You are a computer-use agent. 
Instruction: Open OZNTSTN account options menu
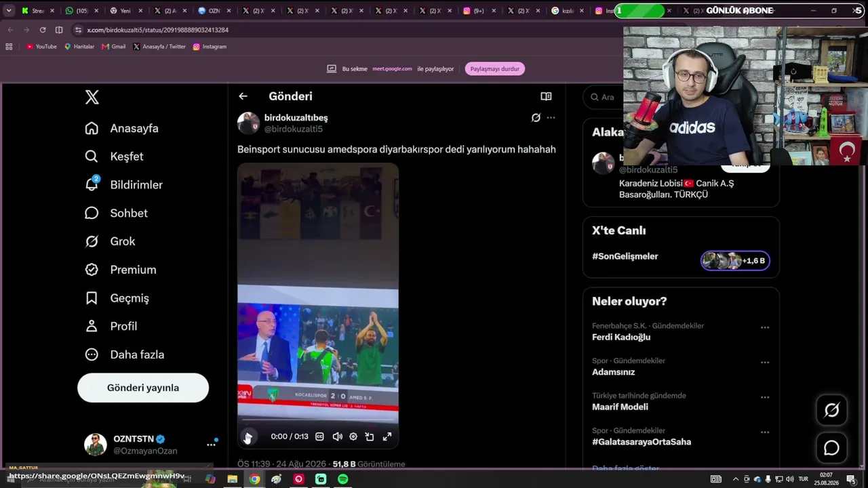(211, 445)
